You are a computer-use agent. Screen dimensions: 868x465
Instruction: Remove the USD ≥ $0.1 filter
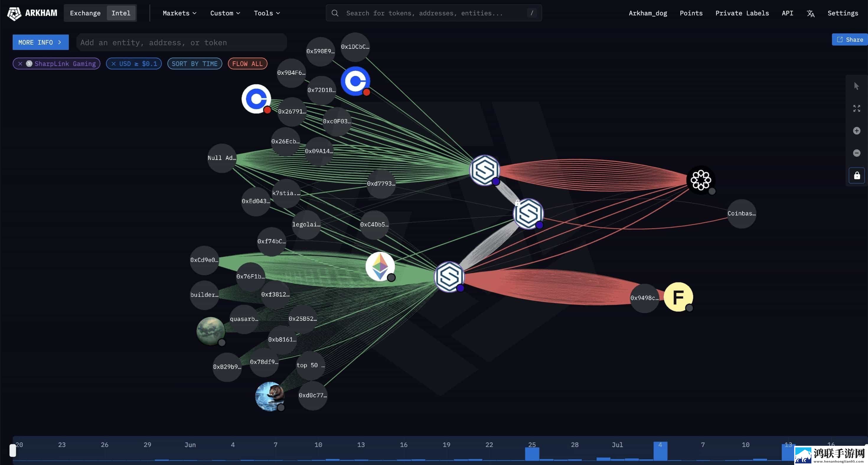[x=114, y=64]
